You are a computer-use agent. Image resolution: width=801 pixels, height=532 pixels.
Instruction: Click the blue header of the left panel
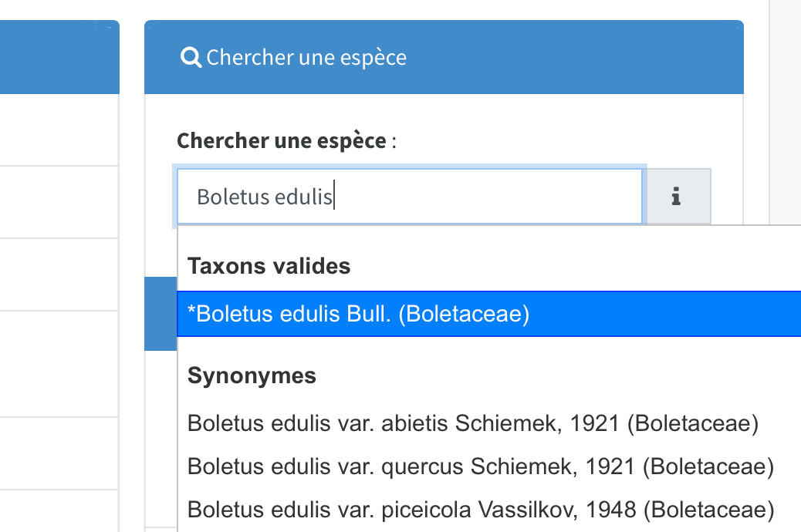click(59, 58)
